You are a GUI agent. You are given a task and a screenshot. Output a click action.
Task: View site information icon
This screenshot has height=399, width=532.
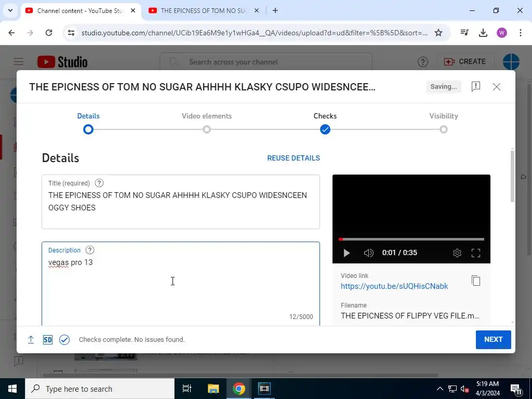(x=71, y=33)
